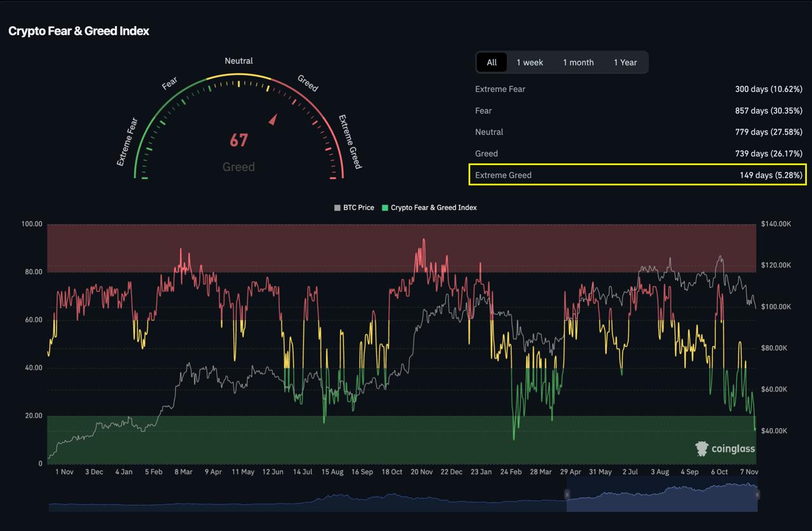Toggle the BTC Price series label
Image resolution: width=812 pixels, height=531 pixels.
pyautogui.click(x=358, y=207)
